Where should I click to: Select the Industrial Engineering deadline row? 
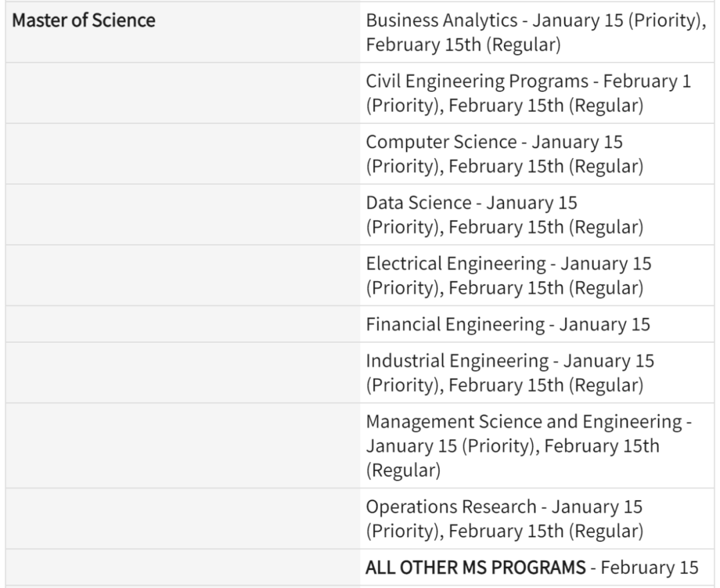tap(509, 373)
